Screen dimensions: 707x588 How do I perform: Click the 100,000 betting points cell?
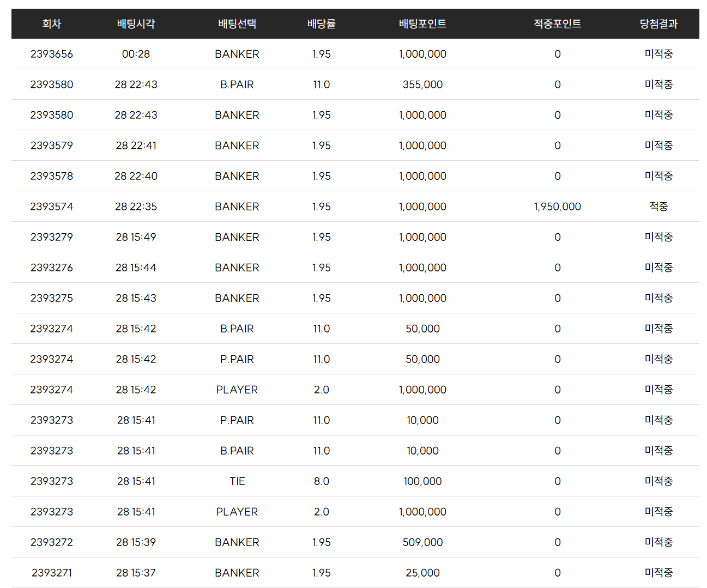click(x=422, y=481)
